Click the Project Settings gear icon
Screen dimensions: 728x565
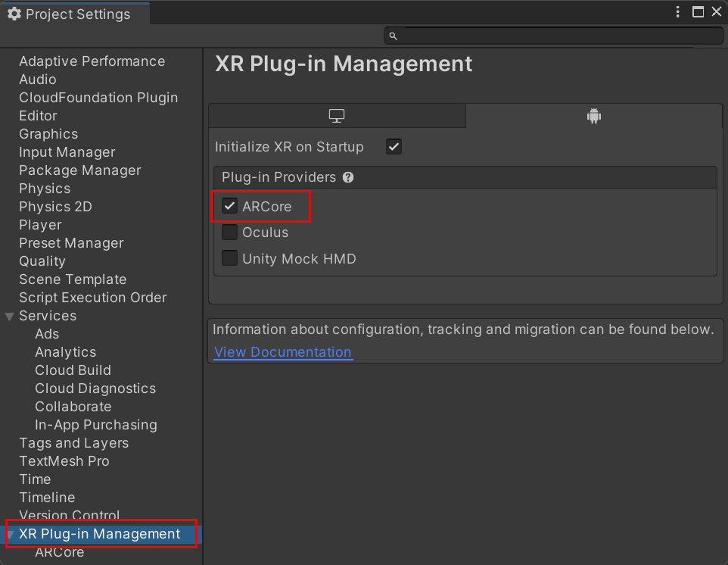pyautogui.click(x=14, y=14)
